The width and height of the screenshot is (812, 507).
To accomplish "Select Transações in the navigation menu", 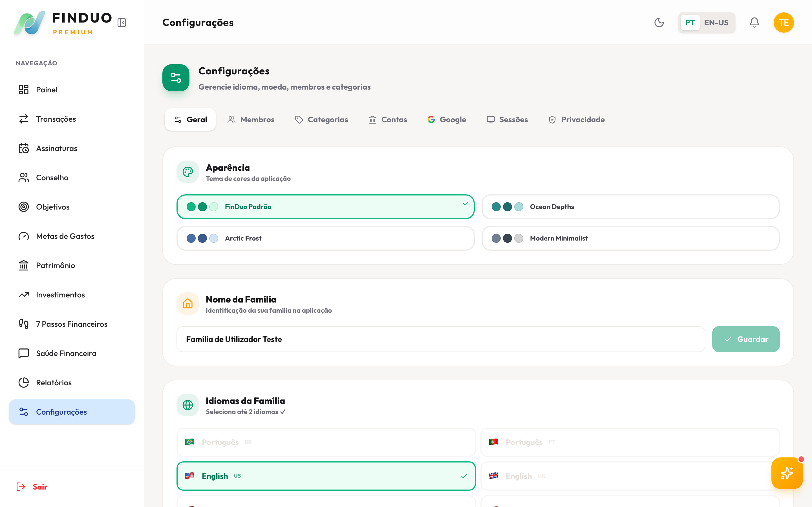I will coord(56,119).
